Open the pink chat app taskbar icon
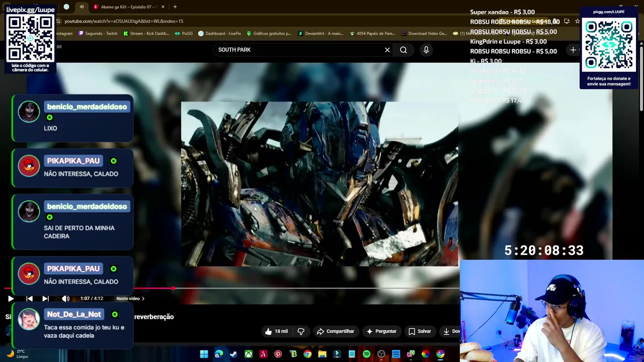Viewport: 644px width, 362px height. (411, 354)
